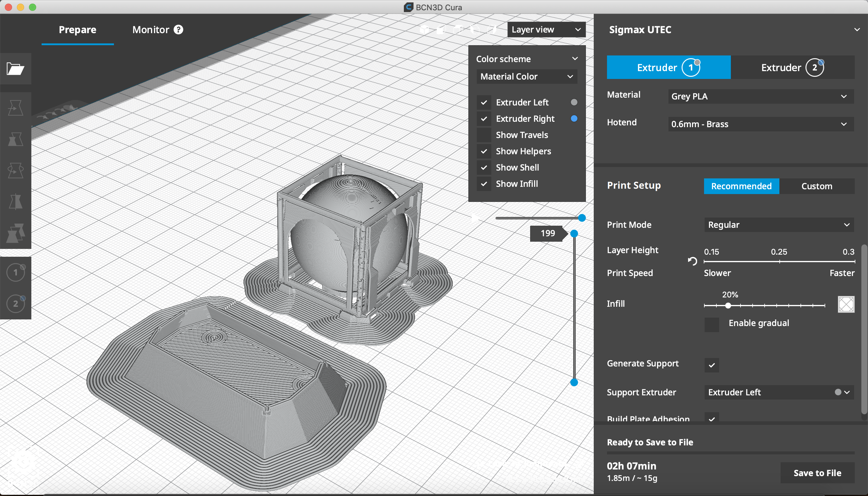
Task: Click the blue Extruder Right color dot
Action: 574,118
